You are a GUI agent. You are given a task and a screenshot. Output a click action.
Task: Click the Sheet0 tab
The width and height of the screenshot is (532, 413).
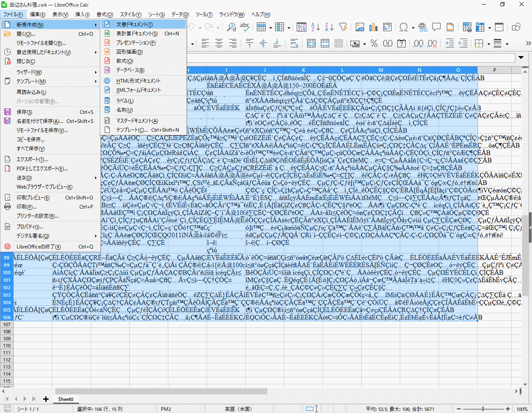pyautogui.click(x=65, y=399)
